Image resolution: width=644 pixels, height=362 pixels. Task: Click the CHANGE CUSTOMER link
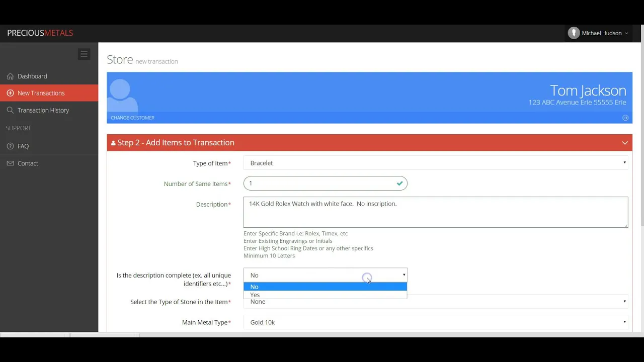coord(132,118)
